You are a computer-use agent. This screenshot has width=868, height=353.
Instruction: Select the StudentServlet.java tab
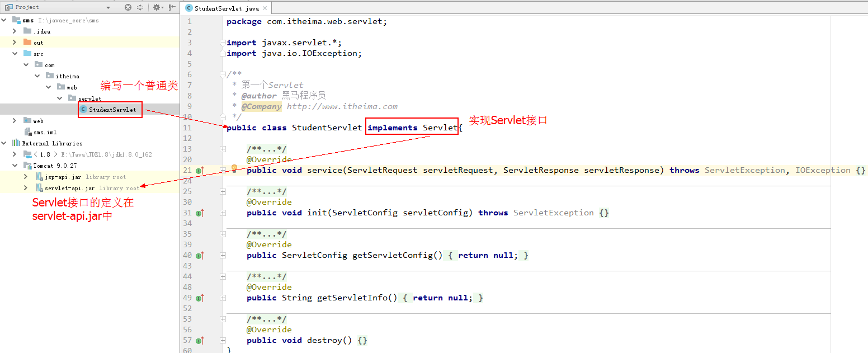[x=227, y=8]
